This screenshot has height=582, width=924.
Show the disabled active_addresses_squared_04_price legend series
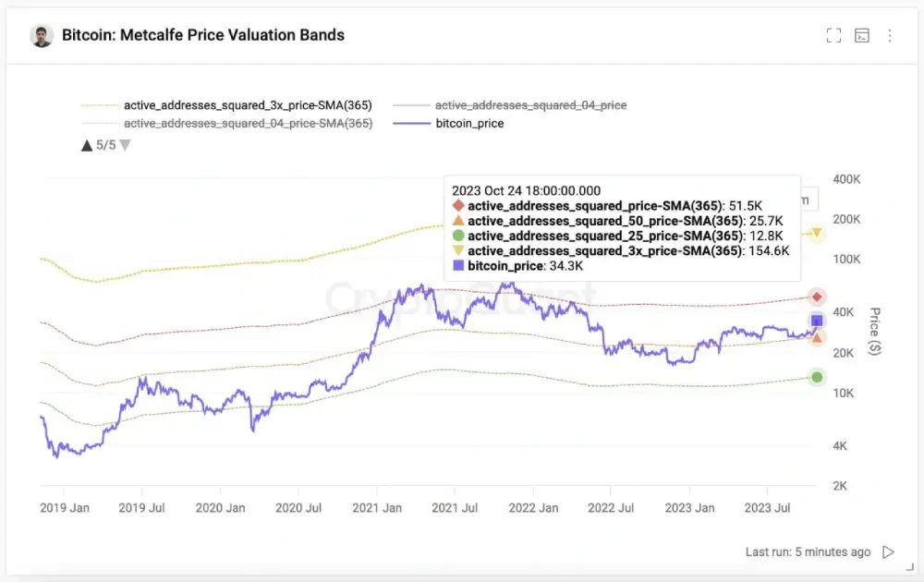click(x=530, y=105)
